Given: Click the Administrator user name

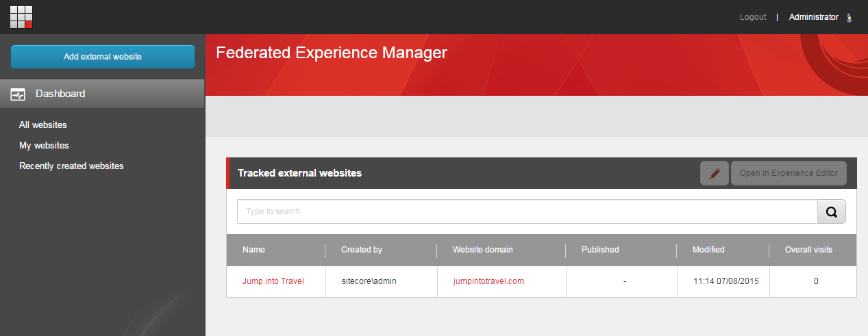Looking at the screenshot, I should 814,17.
